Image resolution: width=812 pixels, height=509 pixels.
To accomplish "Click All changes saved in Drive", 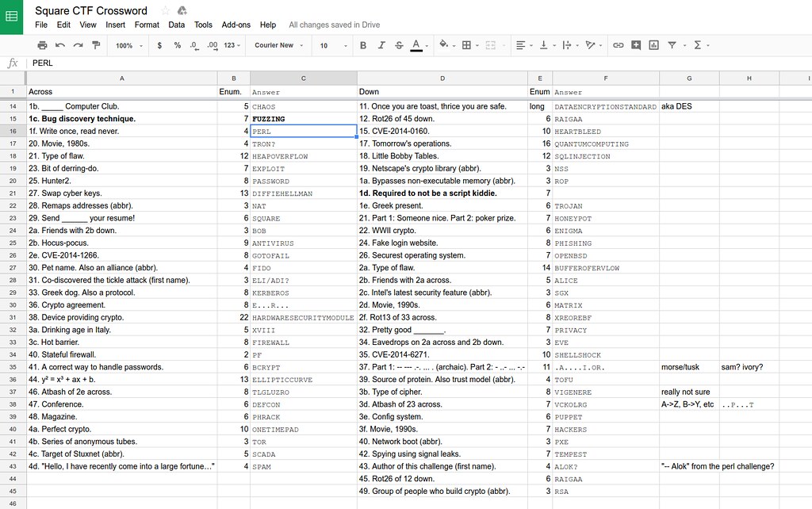I will pyautogui.click(x=334, y=25).
